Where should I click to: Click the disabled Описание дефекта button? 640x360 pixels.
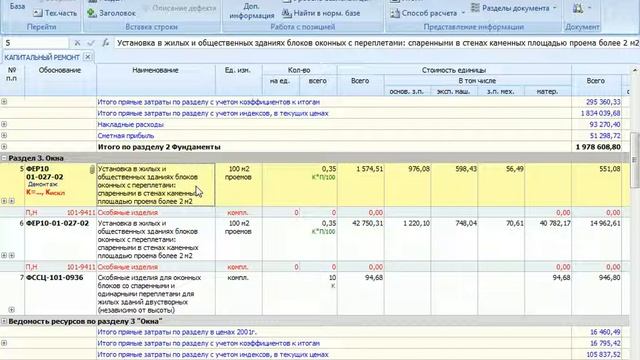pos(180,8)
